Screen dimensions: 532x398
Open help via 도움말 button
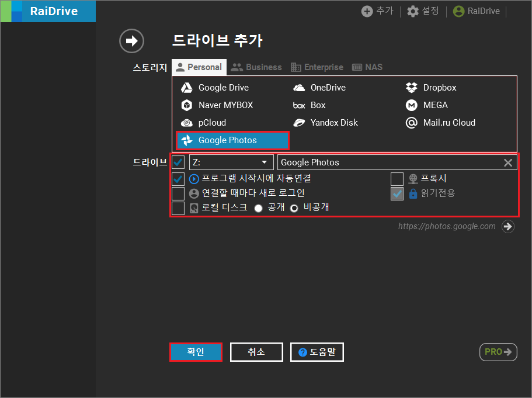pos(317,352)
